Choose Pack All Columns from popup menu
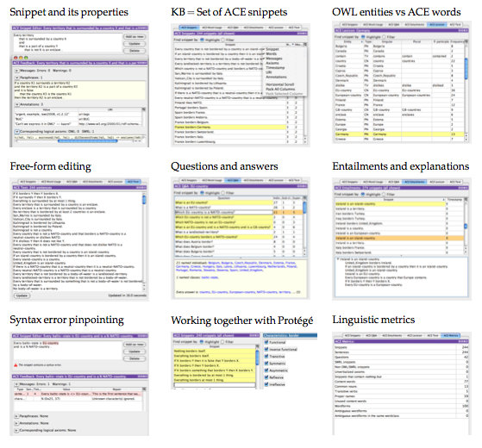Viewport: 482px width, 448px height. click(280, 89)
